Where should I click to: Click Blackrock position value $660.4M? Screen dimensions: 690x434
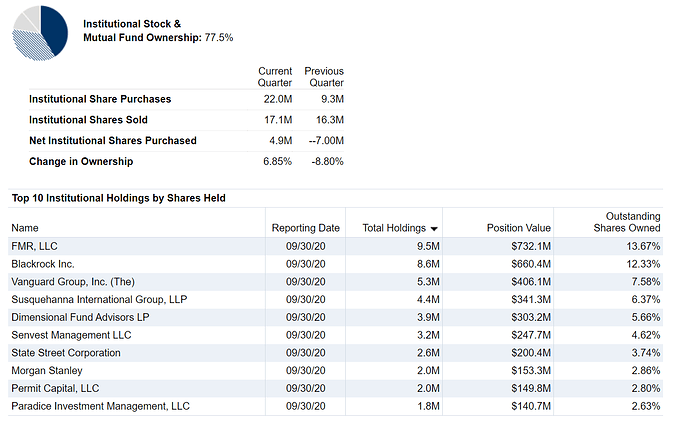(x=531, y=264)
